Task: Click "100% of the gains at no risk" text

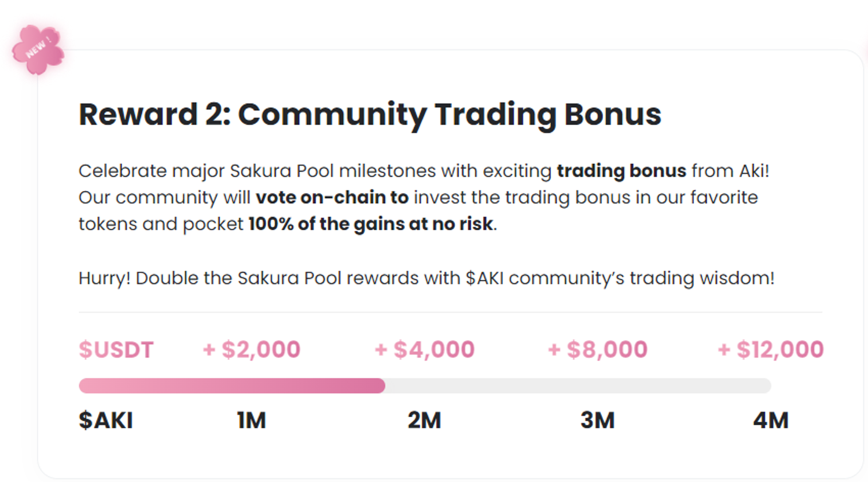Action: coord(370,224)
